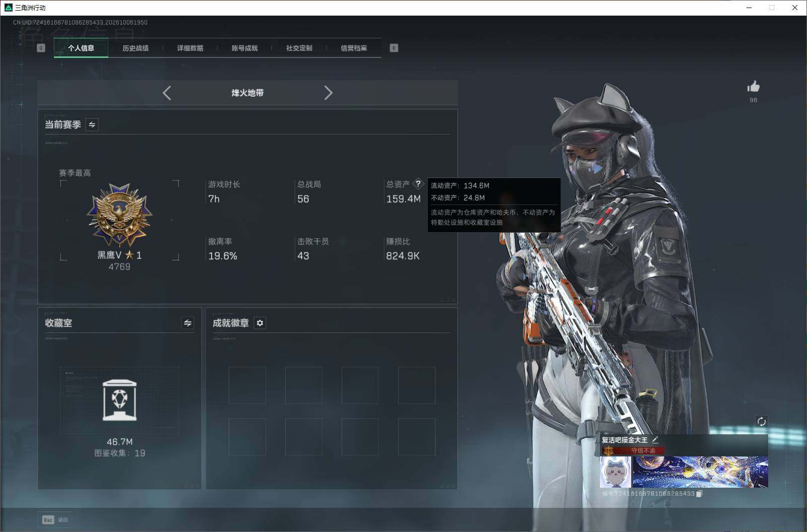Toggle current season swap button
This screenshot has height=532, width=807.
pyautogui.click(x=92, y=124)
